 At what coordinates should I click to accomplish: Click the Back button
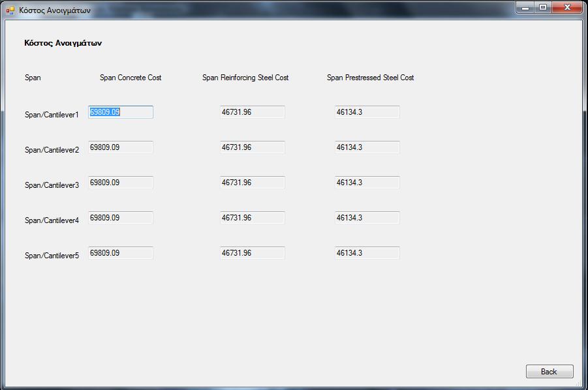point(549,371)
